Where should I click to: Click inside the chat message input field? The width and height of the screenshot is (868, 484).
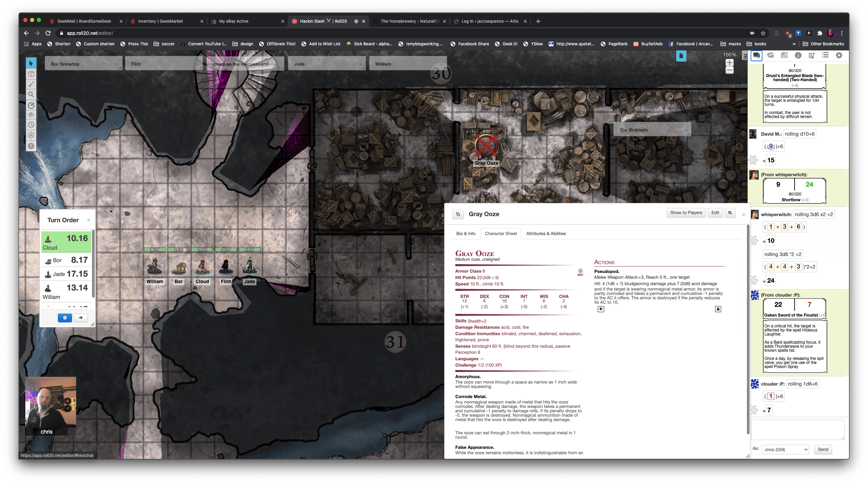(x=797, y=430)
